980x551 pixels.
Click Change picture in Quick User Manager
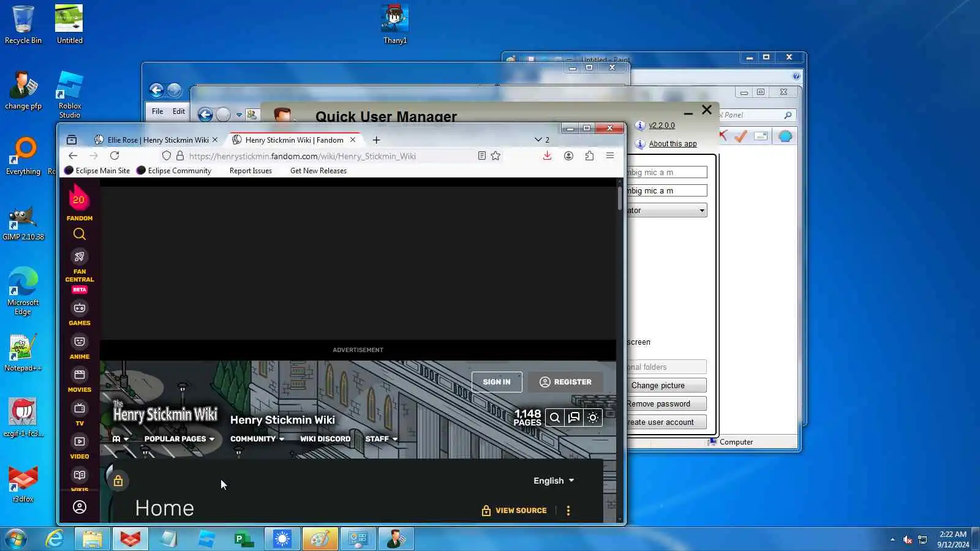click(666, 385)
